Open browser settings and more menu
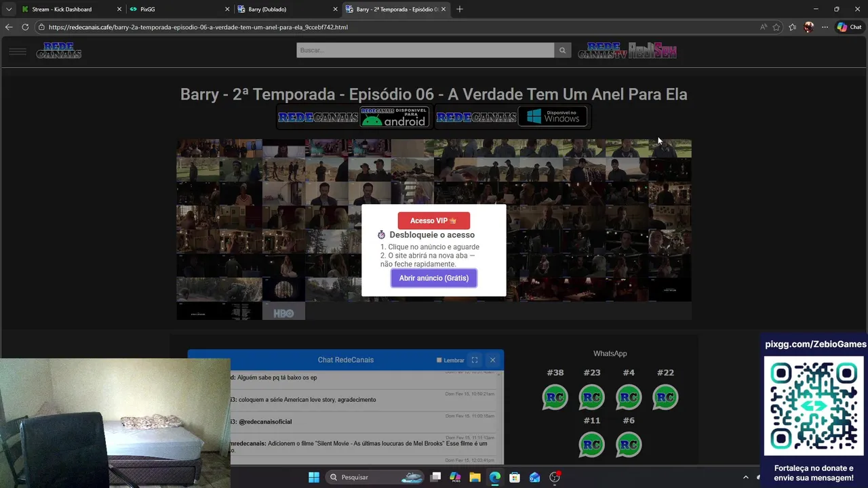 (825, 27)
